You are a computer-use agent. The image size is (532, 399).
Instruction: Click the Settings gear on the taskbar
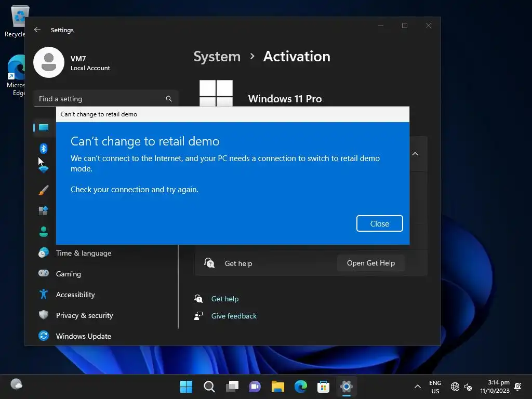(x=347, y=387)
